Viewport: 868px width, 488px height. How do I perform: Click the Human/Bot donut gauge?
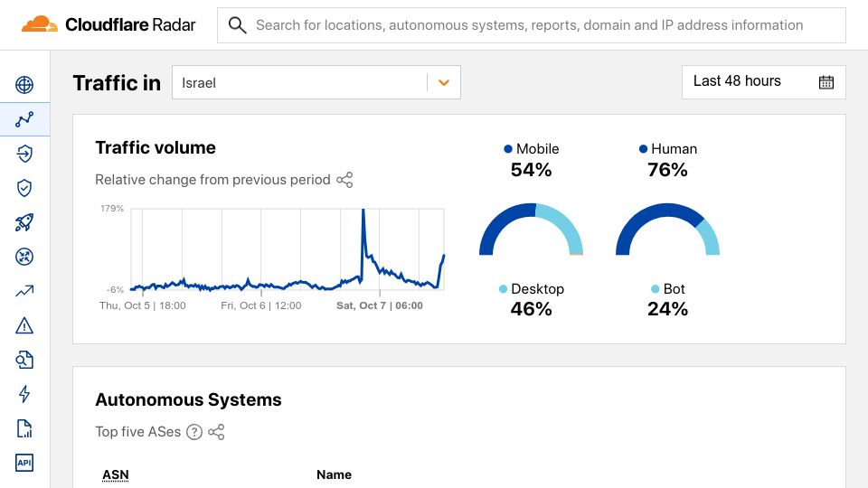[667, 229]
